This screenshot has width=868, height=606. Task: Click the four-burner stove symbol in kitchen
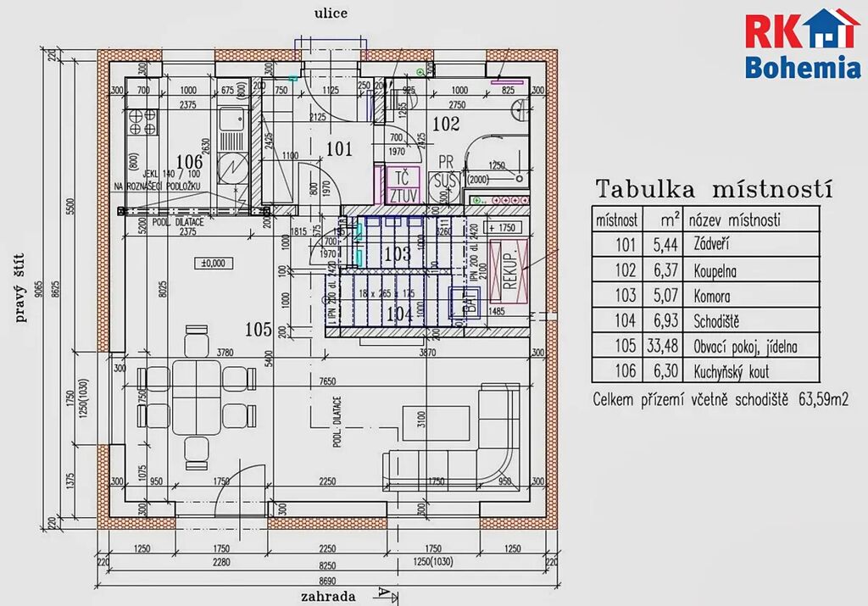142,123
